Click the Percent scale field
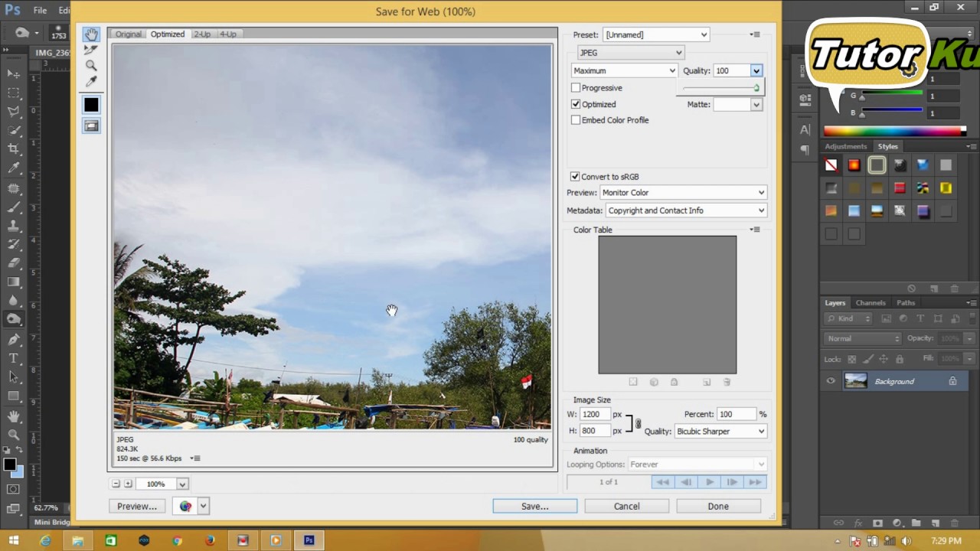Image resolution: width=980 pixels, height=551 pixels. [x=737, y=414]
